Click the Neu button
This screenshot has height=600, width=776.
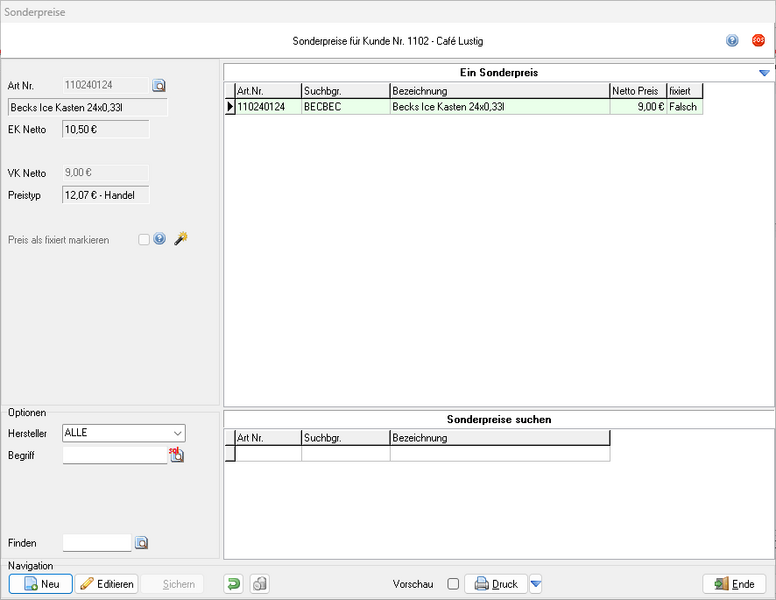click(x=41, y=584)
